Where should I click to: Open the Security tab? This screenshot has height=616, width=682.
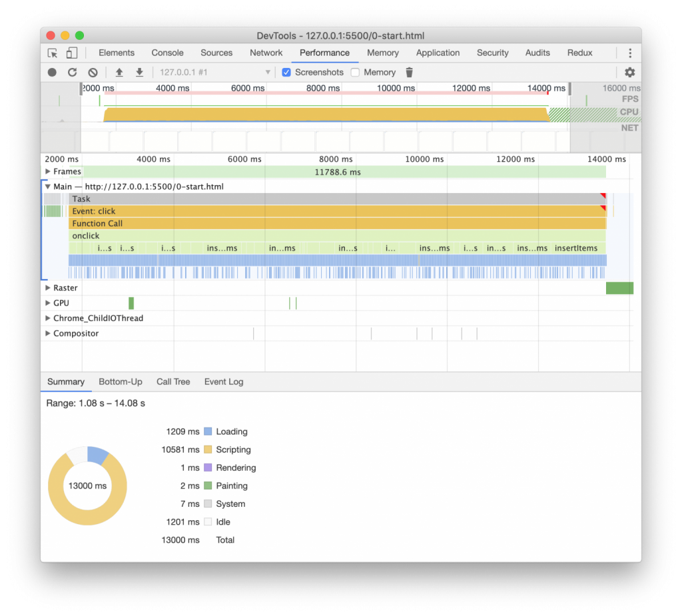pyautogui.click(x=492, y=53)
